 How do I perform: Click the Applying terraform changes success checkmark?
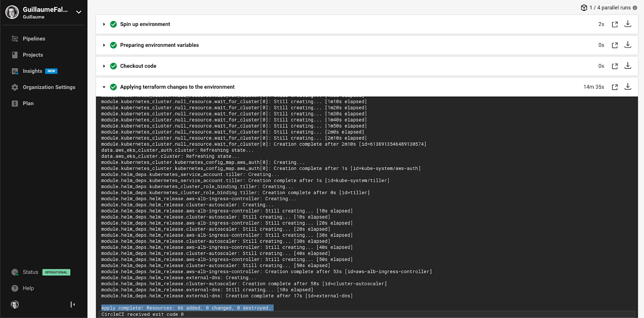[114, 87]
